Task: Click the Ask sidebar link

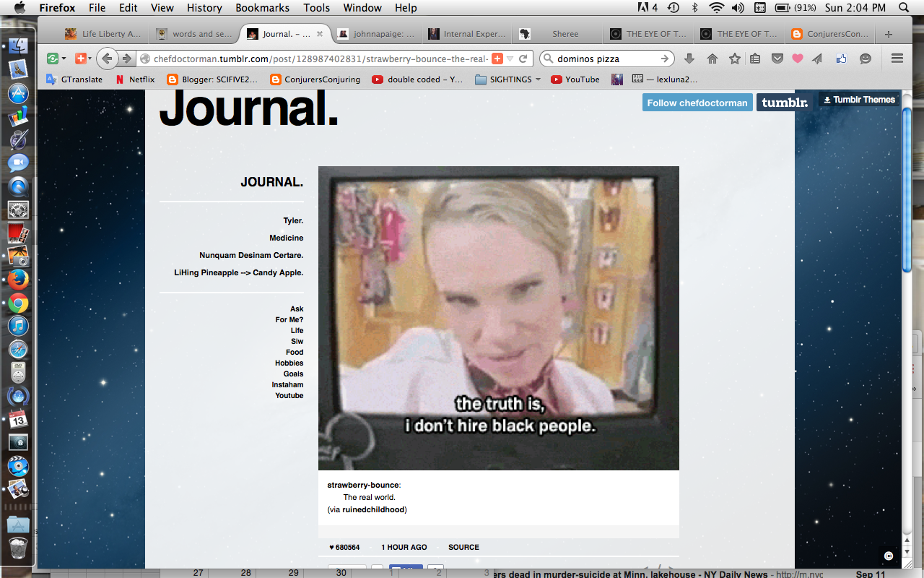Action: tap(297, 309)
